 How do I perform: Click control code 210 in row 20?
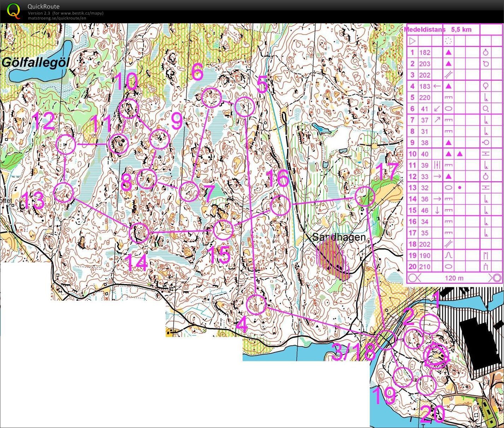(x=425, y=267)
